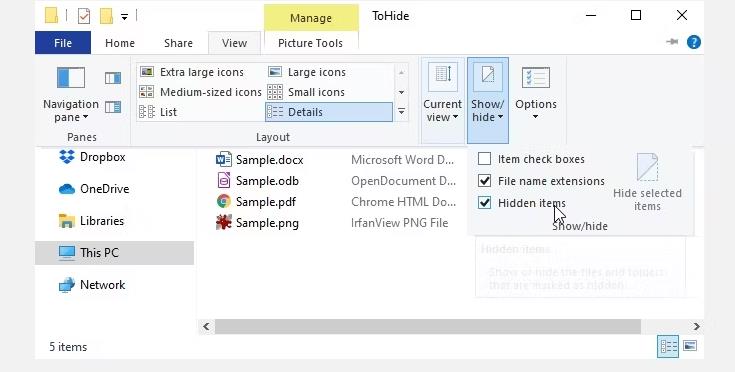
Task: Click the Properties quick access icon
Action: point(83,16)
